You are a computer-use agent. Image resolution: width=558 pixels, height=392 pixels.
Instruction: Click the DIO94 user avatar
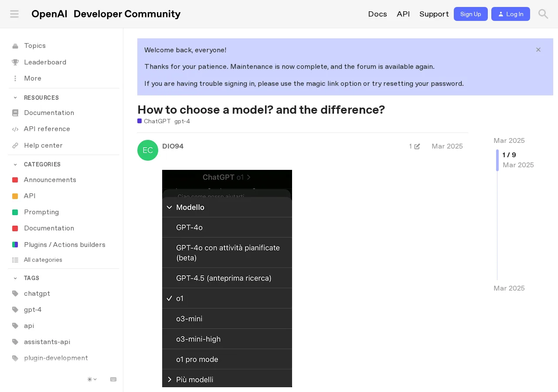click(148, 150)
